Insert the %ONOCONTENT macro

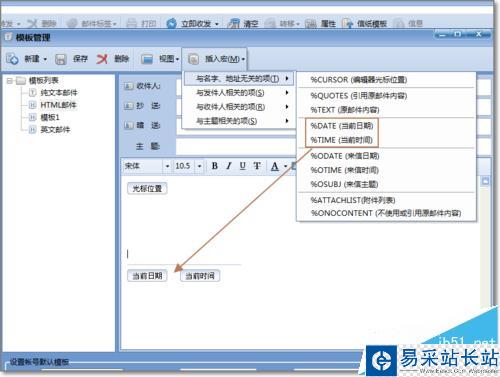(386, 213)
